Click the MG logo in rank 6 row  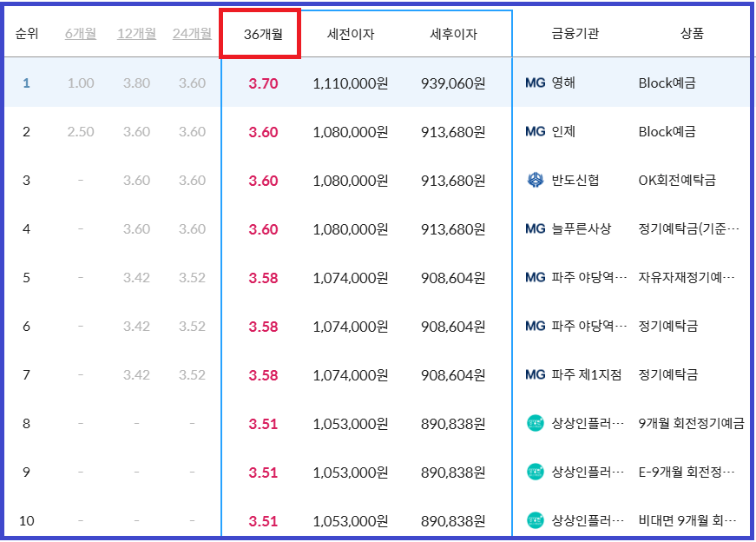click(x=536, y=327)
